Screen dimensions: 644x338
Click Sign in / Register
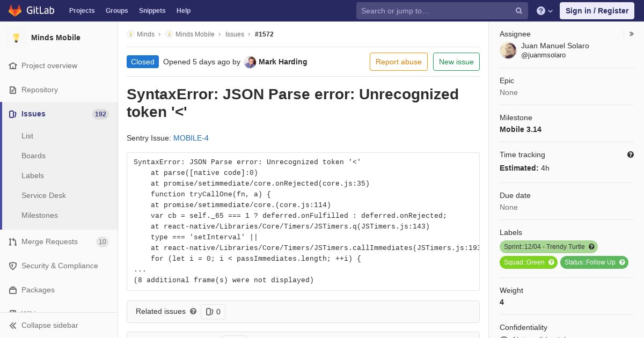[597, 11]
